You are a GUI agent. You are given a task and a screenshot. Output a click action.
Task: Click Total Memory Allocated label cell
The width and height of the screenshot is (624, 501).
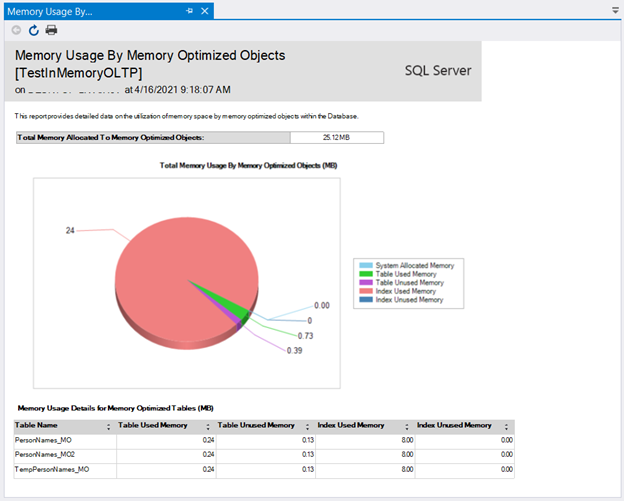pyautogui.click(x=153, y=137)
